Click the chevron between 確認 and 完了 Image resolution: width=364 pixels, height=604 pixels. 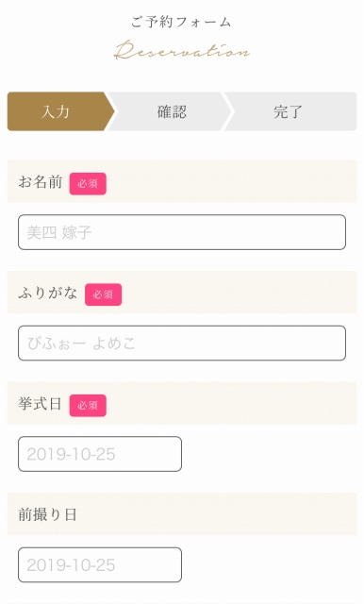click(x=228, y=111)
